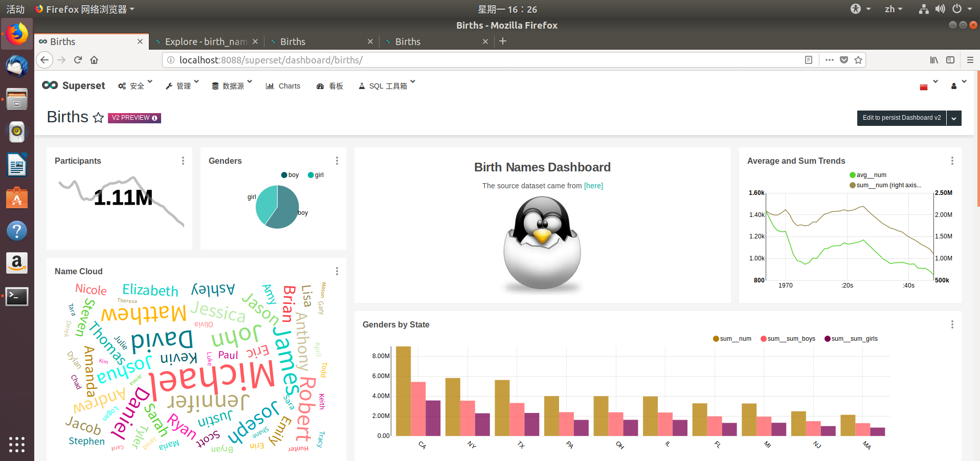Image resolution: width=980 pixels, height=461 pixels.
Task: Toggle Firefox sidebar icon
Action: (950, 60)
